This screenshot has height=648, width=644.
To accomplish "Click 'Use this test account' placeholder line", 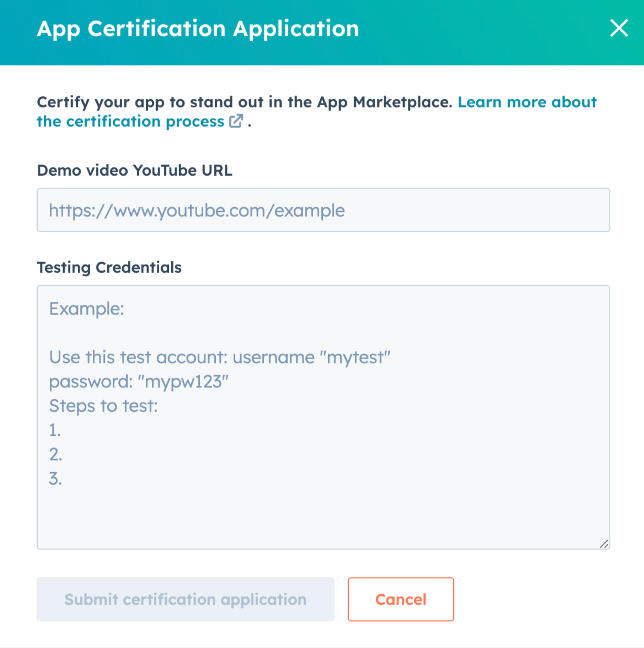I will point(220,358).
